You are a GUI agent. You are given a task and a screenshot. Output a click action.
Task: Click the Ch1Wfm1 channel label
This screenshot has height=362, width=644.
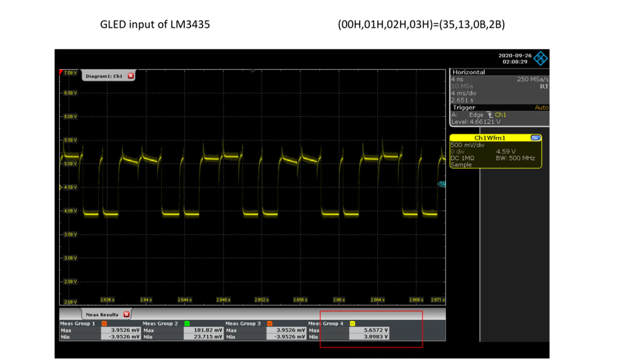point(490,138)
